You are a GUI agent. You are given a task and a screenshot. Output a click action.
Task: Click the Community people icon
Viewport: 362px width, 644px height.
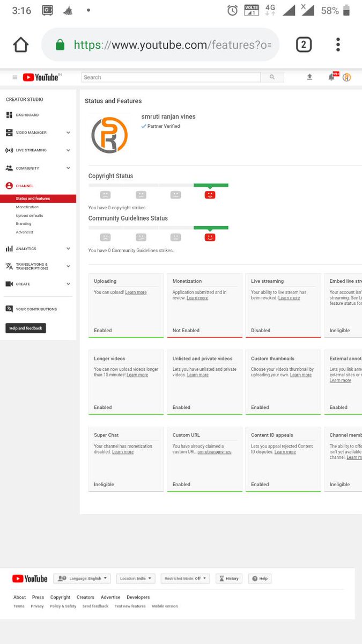point(9,168)
